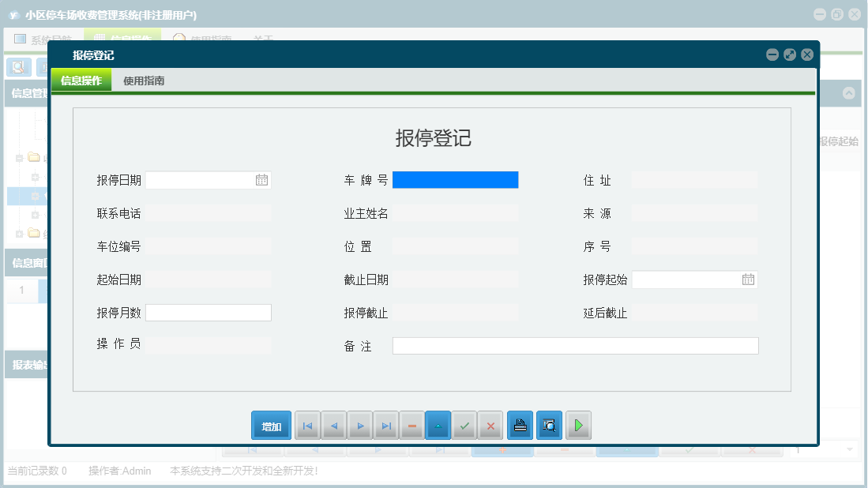Select the edit record icon
The width and height of the screenshot is (868, 488).
[x=438, y=425]
